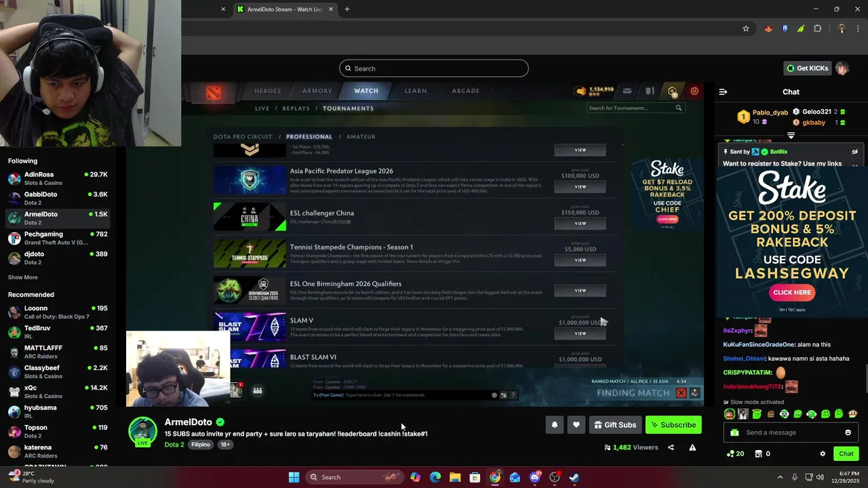Click the Dota 2 category link

coord(174,445)
